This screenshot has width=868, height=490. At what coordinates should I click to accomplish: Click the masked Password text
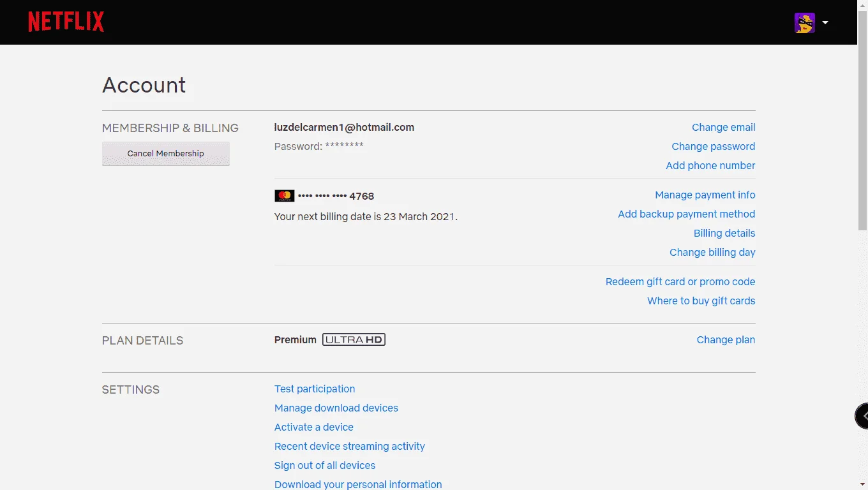[x=319, y=146]
